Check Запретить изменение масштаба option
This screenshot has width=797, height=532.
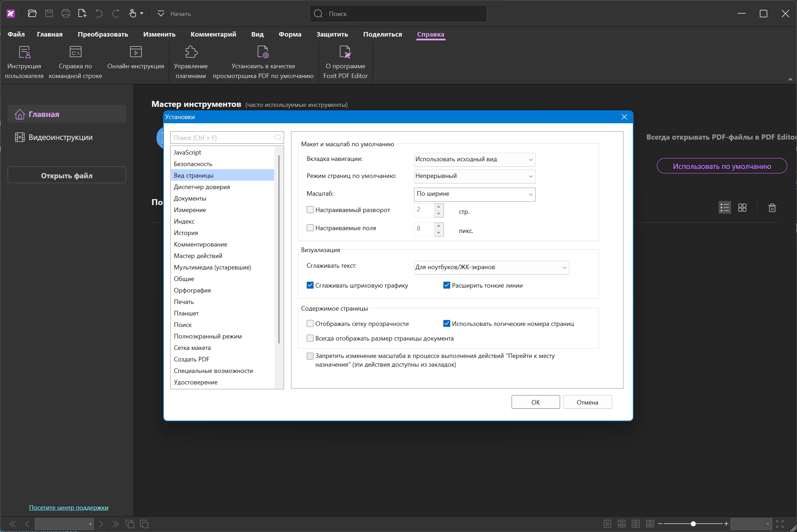point(310,356)
